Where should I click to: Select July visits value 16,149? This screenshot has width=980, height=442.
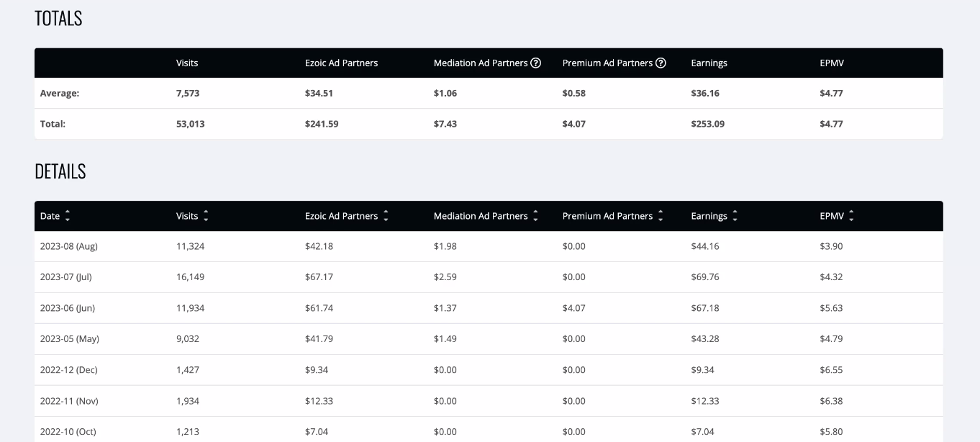190,277
